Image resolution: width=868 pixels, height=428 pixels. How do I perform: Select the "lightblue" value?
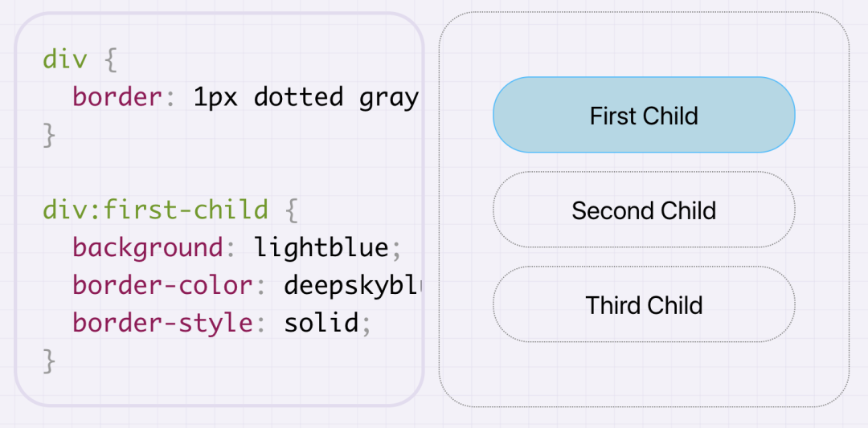coord(321,247)
